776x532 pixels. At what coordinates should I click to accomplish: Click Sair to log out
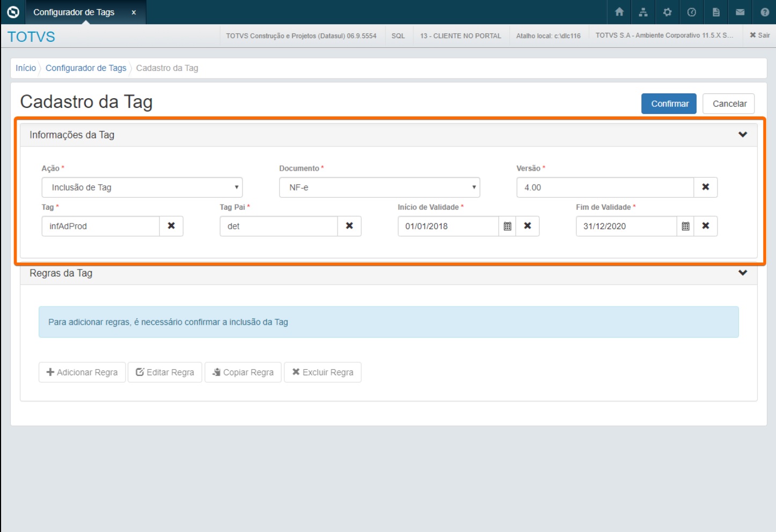pos(760,35)
